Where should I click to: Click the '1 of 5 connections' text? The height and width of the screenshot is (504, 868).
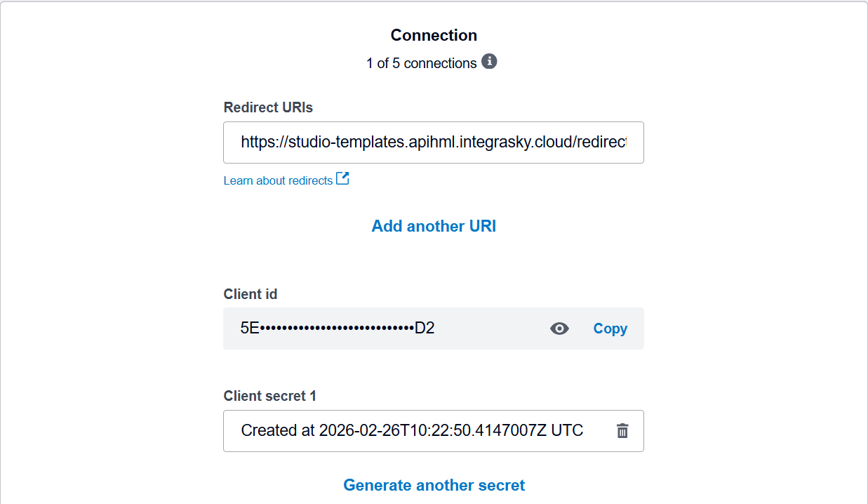tap(421, 63)
